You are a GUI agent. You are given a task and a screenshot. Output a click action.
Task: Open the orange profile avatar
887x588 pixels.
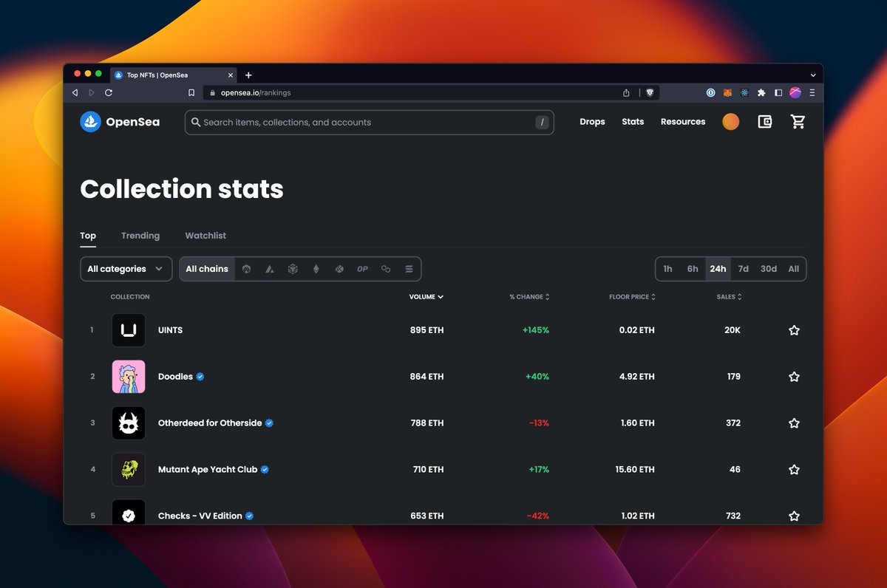click(730, 122)
